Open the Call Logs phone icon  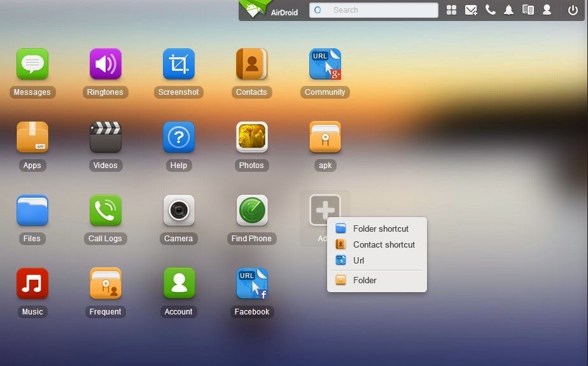(106, 210)
